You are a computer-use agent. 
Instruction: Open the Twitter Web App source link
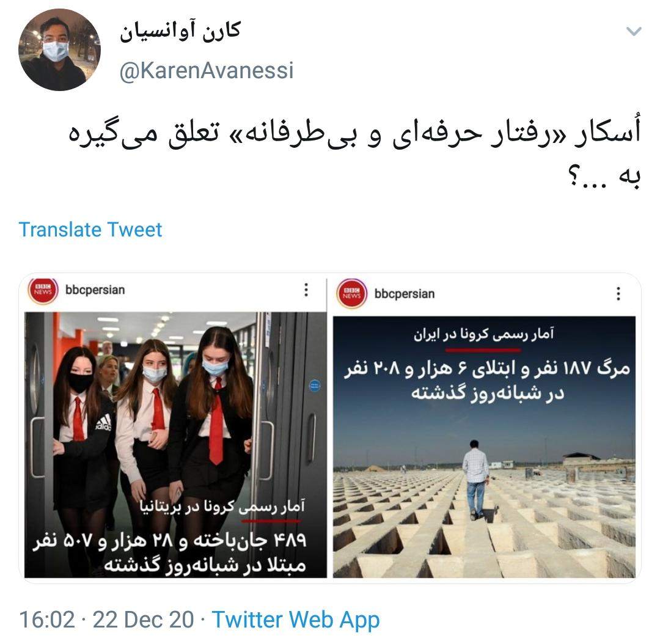pos(296,620)
